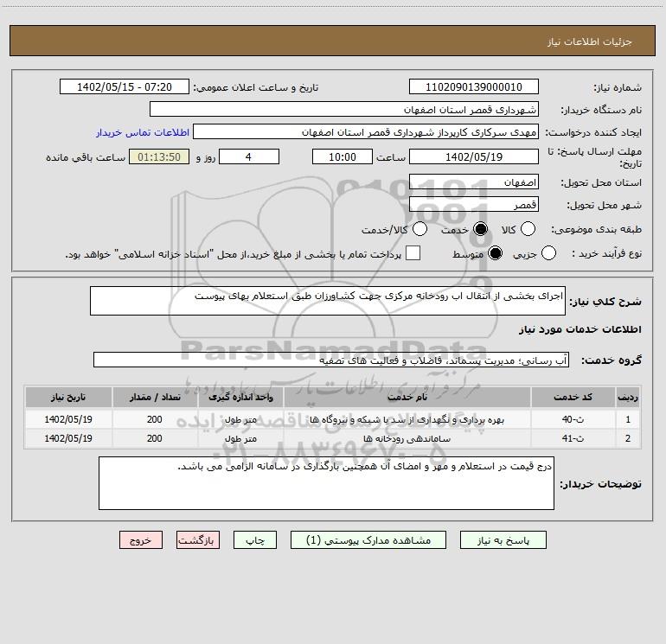Click the ردیف column header

point(628,397)
